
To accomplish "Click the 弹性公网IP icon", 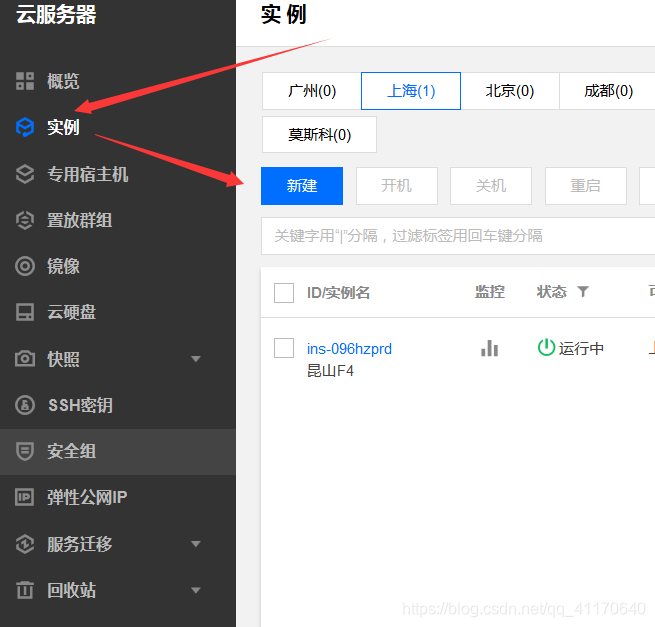I will point(25,497).
